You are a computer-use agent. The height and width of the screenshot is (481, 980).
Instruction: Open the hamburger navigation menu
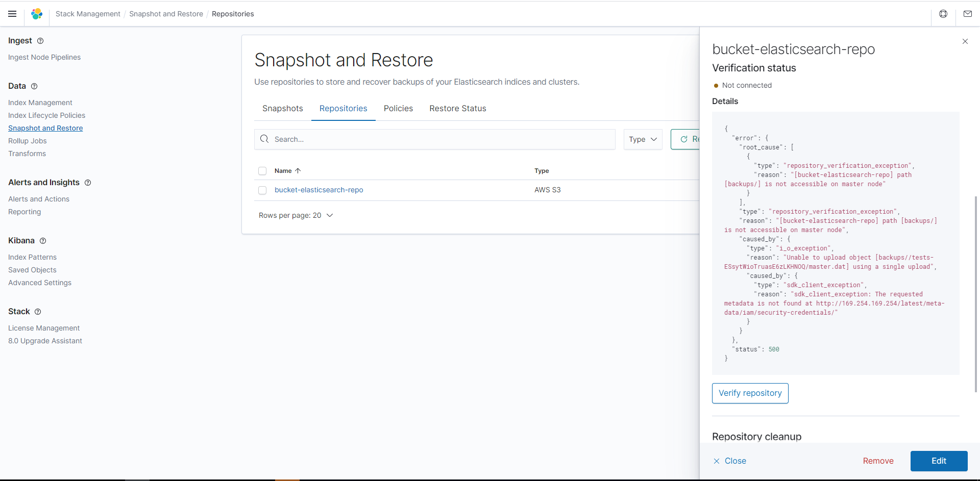click(12, 14)
